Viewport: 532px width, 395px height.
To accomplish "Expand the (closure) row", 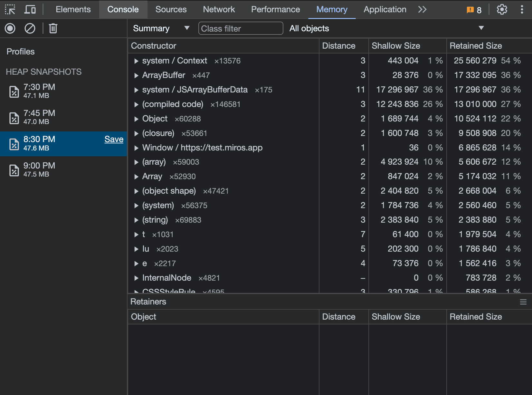I will 136,133.
